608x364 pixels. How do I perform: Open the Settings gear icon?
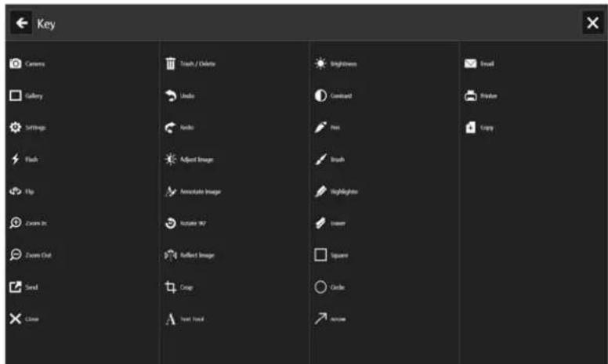pyautogui.click(x=14, y=128)
